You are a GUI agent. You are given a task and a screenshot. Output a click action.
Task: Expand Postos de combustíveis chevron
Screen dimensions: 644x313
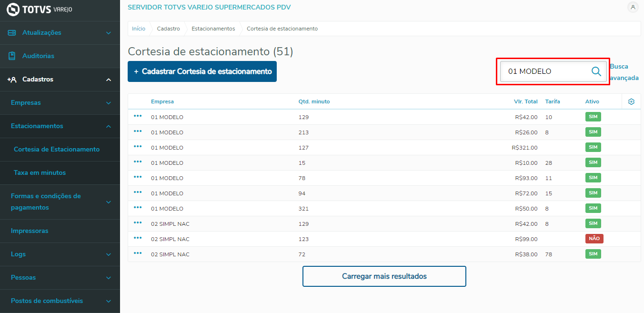(109, 301)
